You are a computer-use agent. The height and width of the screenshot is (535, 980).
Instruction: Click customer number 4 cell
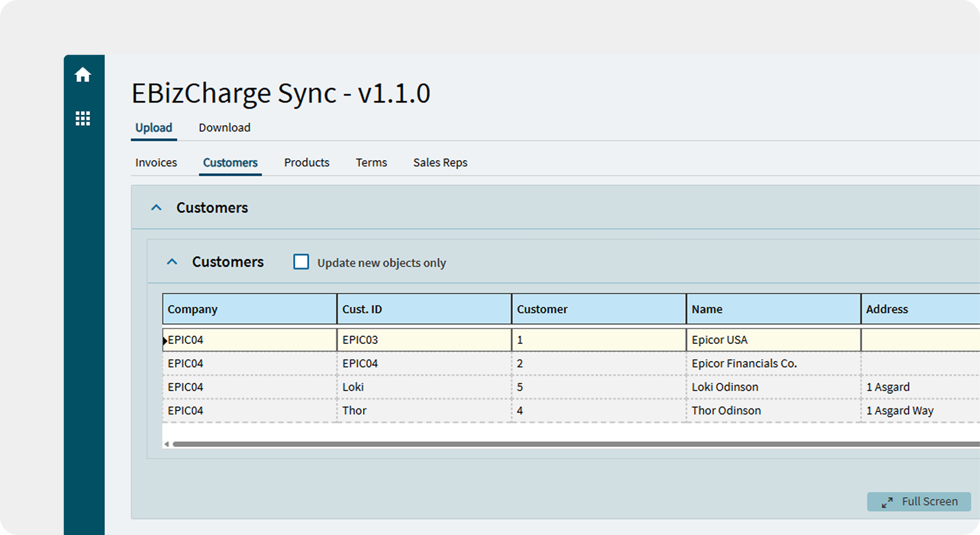(x=599, y=411)
